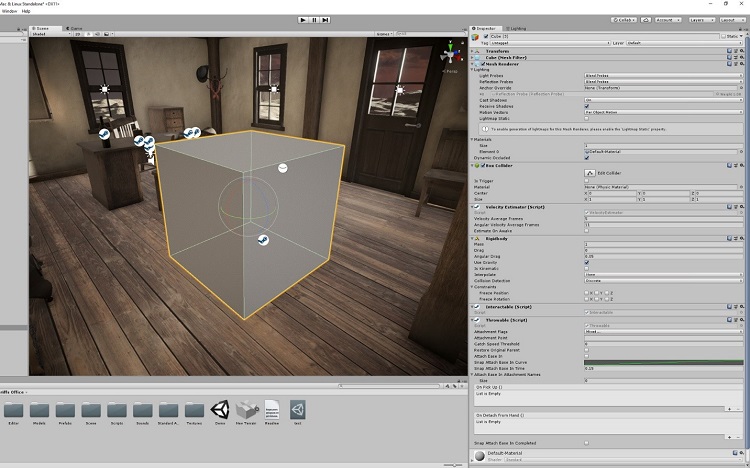Switch to the Game tab

click(x=74, y=28)
